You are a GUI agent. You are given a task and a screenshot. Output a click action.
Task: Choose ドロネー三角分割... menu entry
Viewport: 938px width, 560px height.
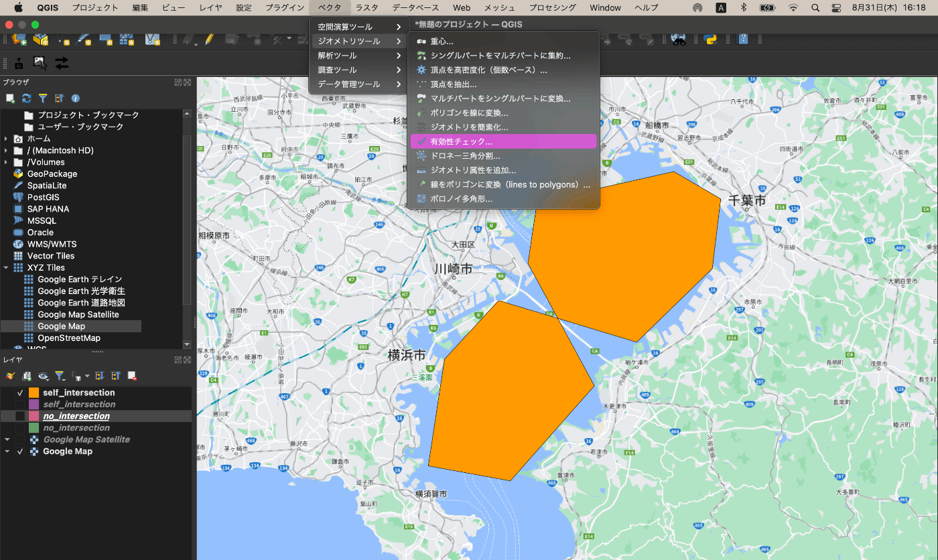coord(503,156)
